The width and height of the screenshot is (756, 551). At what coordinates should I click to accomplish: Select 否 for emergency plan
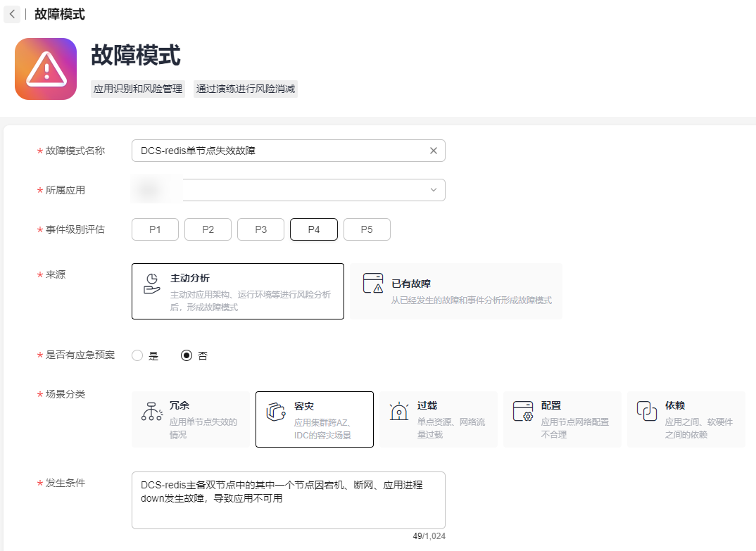click(187, 356)
